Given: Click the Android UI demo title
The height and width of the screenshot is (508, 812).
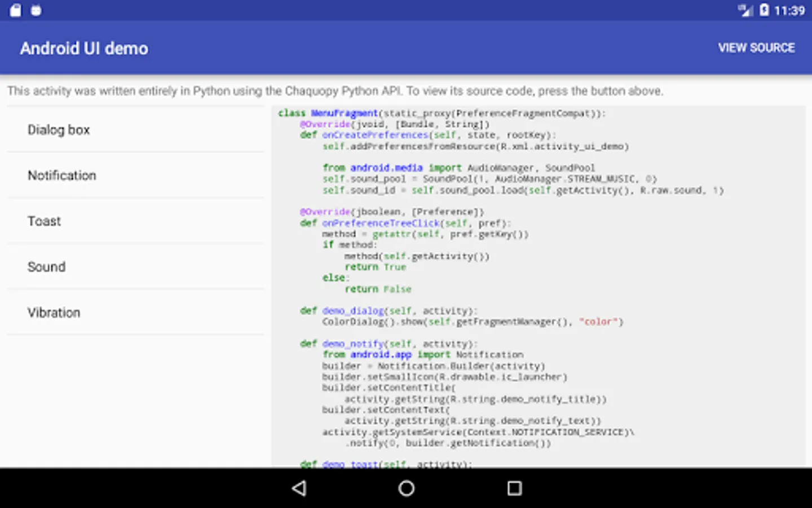Looking at the screenshot, I should tap(84, 49).
